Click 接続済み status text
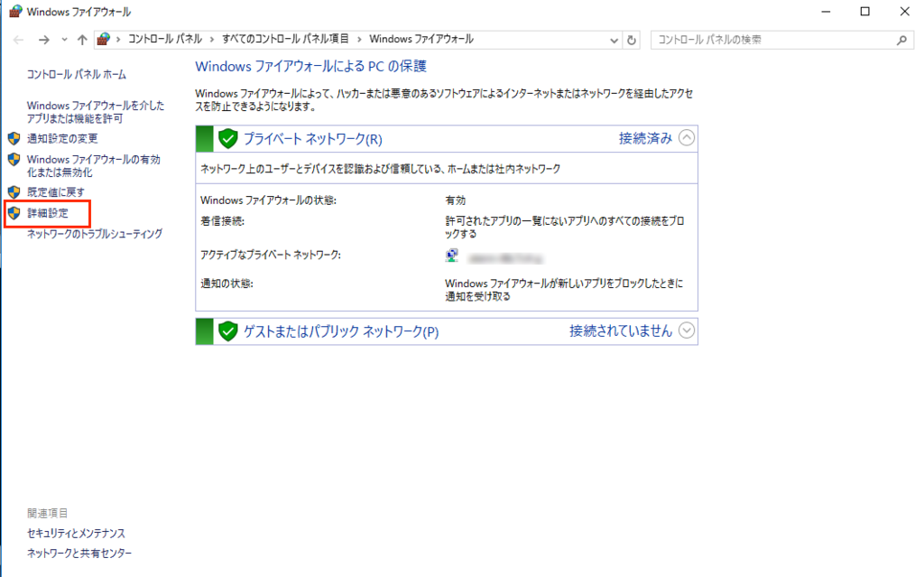The image size is (924, 577). click(645, 139)
